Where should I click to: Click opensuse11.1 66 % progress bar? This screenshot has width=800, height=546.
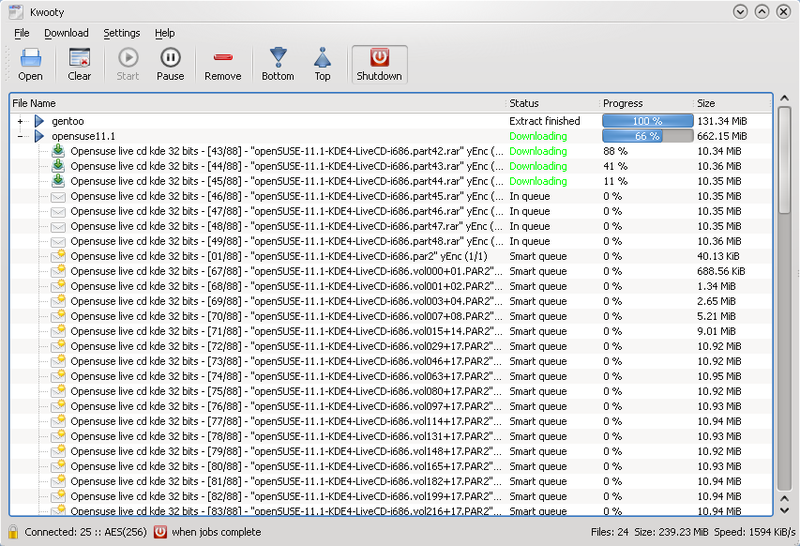coord(647,136)
